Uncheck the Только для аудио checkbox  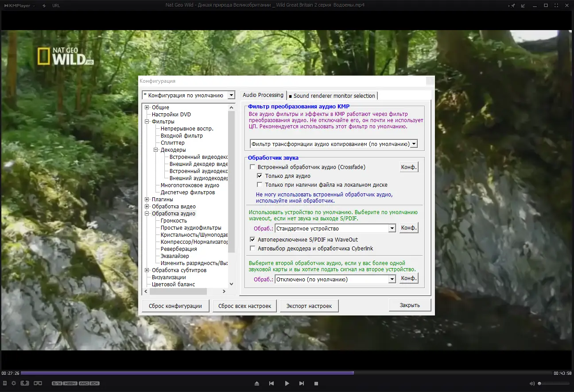point(260,176)
